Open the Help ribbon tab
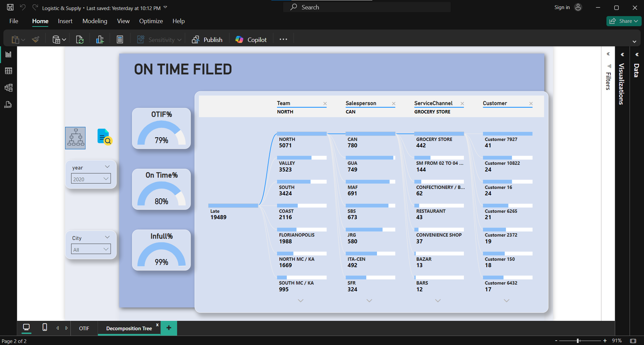The width and height of the screenshot is (644, 345). click(178, 21)
